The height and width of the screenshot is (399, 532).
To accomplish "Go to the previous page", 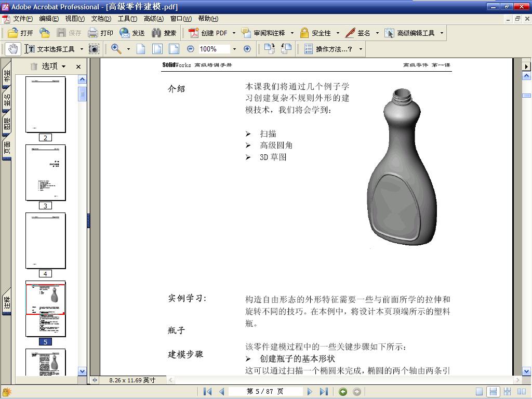I will pos(222,392).
